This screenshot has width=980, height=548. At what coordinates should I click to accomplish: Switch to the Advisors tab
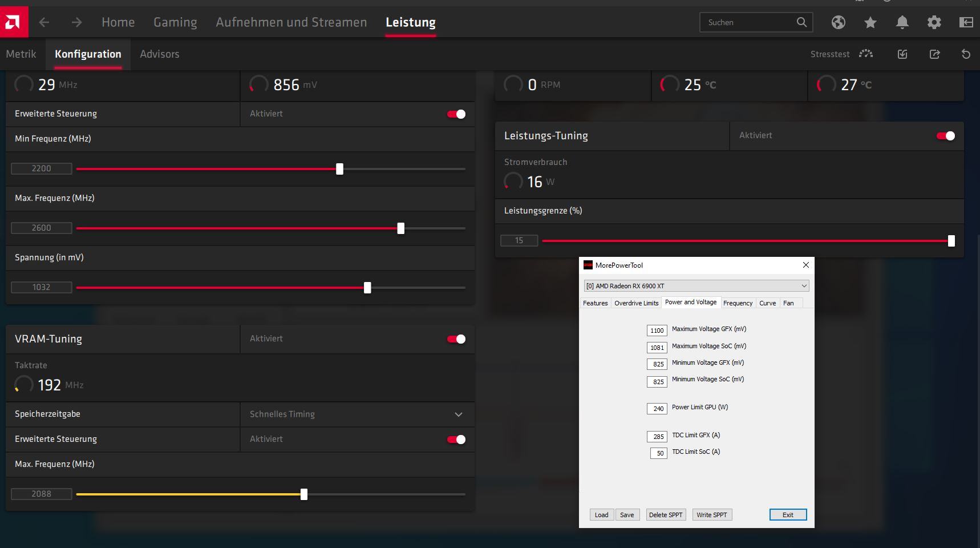click(160, 54)
